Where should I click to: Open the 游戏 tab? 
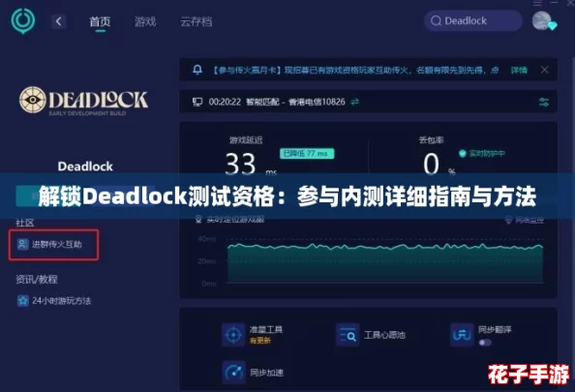145,22
